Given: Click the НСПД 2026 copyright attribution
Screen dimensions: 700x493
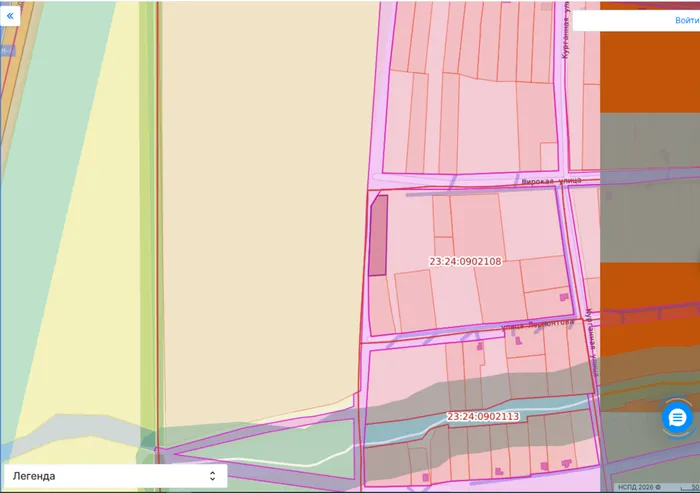Looking at the screenshot, I should (x=639, y=487).
